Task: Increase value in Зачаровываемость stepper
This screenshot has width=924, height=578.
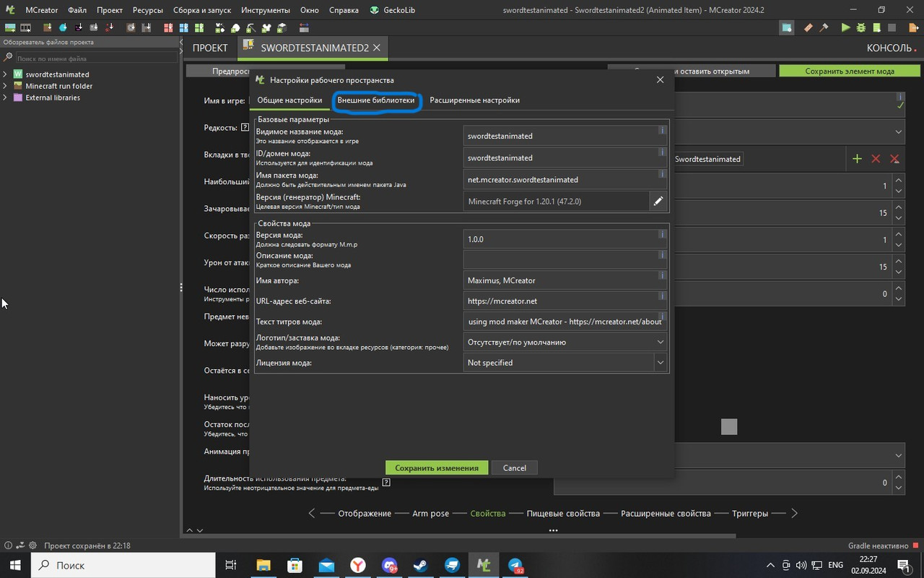Action: 899,208
